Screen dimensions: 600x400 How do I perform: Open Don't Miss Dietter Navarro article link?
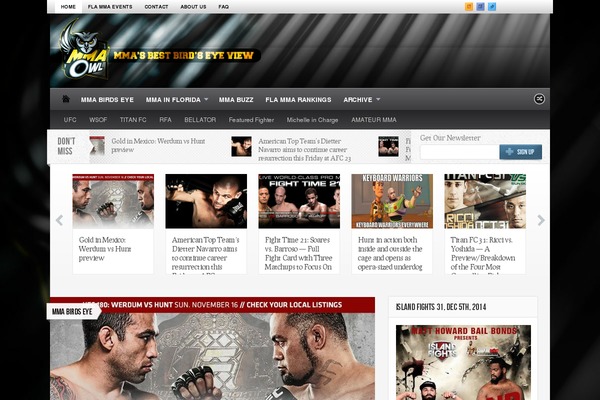pos(304,150)
